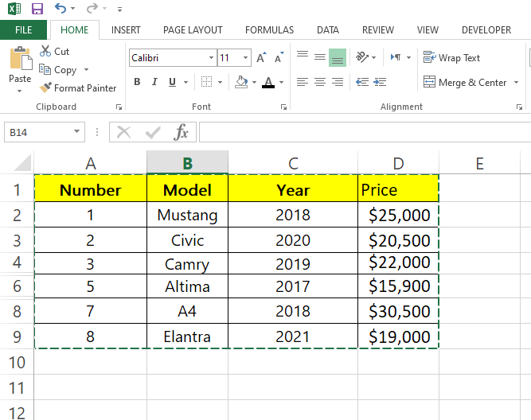
Task: Select the $30,500 price cell
Action: 398,311
